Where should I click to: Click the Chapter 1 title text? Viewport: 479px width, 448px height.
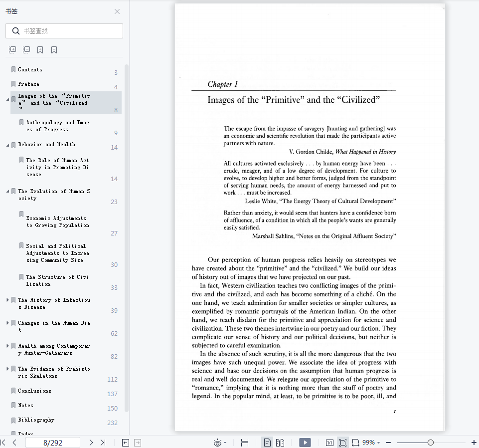click(223, 84)
